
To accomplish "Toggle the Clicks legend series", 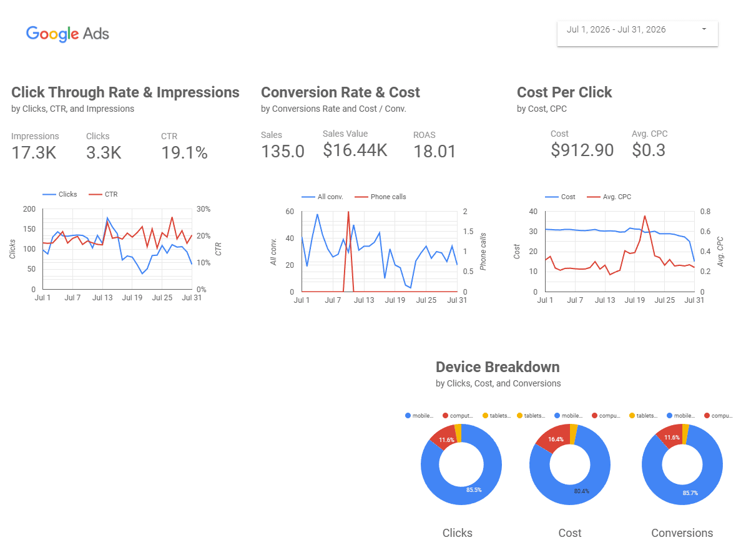I will 59,194.
